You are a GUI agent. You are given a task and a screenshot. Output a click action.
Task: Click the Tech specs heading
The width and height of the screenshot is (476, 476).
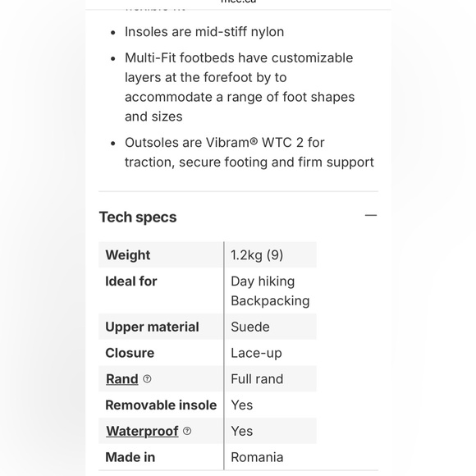pos(138,217)
